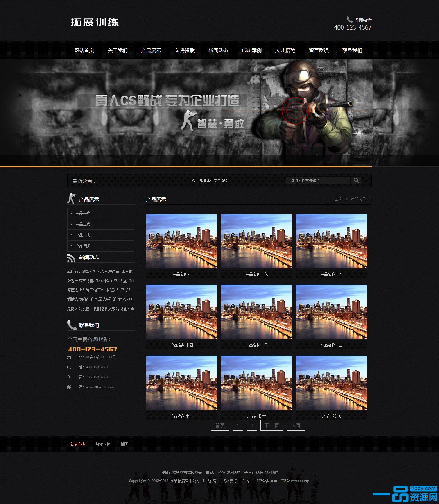Click the 织梦模板 friendly link
The height and width of the screenshot is (504, 439).
pyautogui.click(x=103, y=444)
